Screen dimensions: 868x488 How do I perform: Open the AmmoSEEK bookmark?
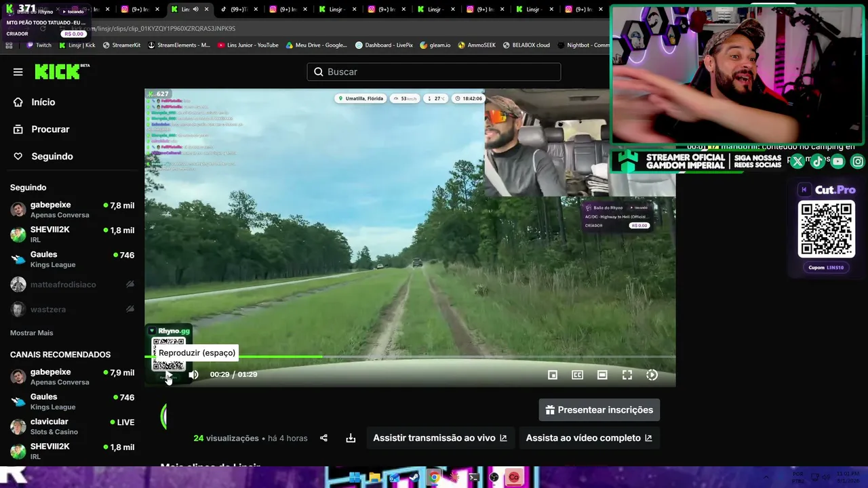(477, 45)
